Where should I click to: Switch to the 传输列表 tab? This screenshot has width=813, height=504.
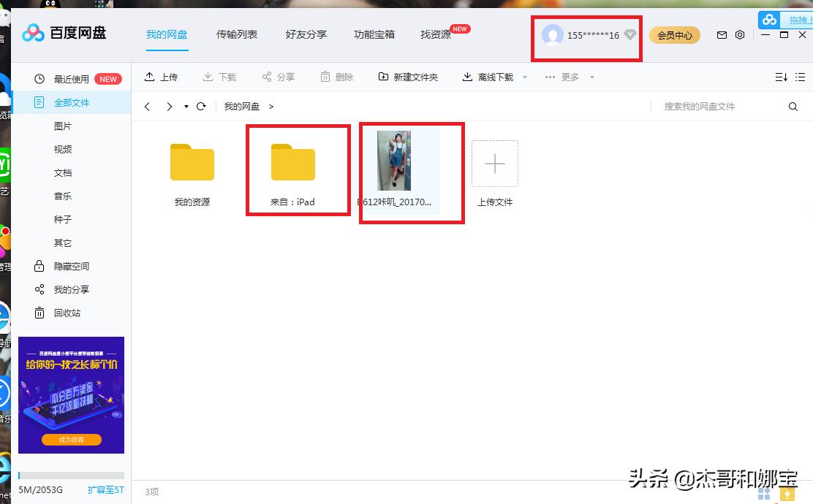coord(236,34)
